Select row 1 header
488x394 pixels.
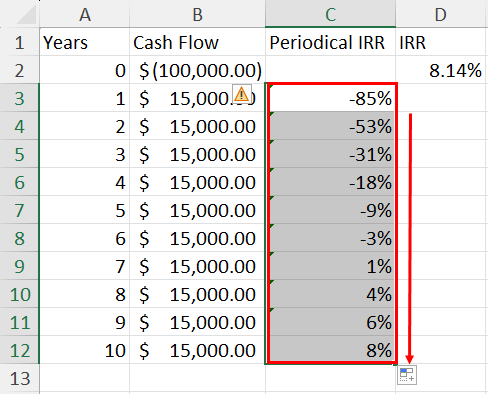pos(19,42)
